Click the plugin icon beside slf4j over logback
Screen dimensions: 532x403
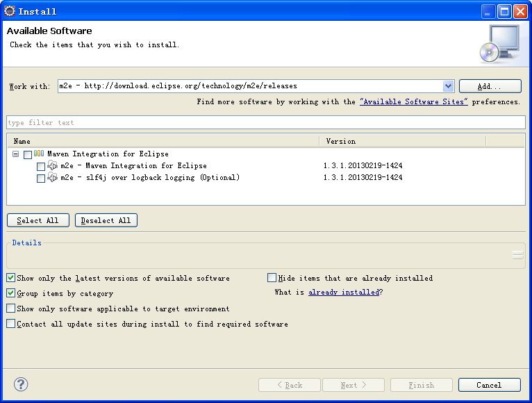tap(52, 177)
